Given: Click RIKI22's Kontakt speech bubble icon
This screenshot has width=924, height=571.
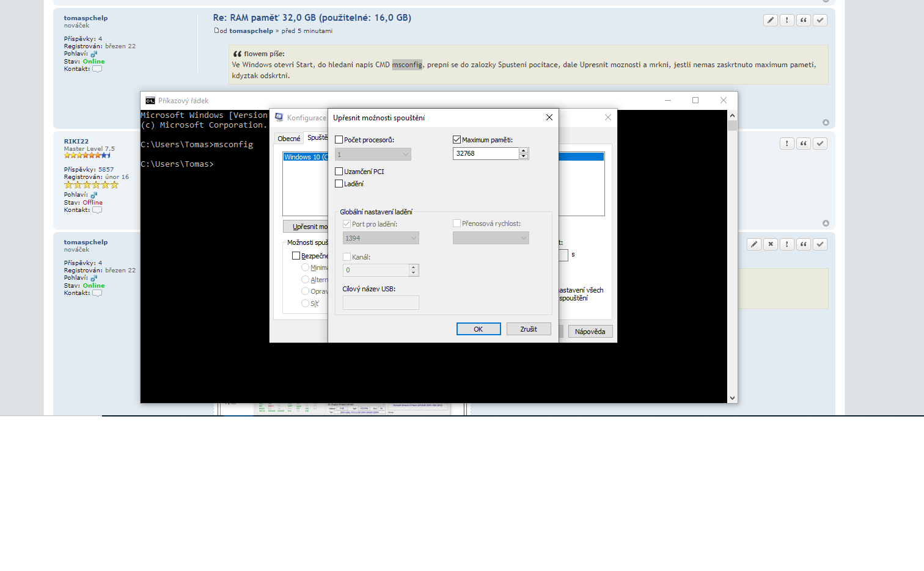Looking at the screenshot, I should point(97,210).
